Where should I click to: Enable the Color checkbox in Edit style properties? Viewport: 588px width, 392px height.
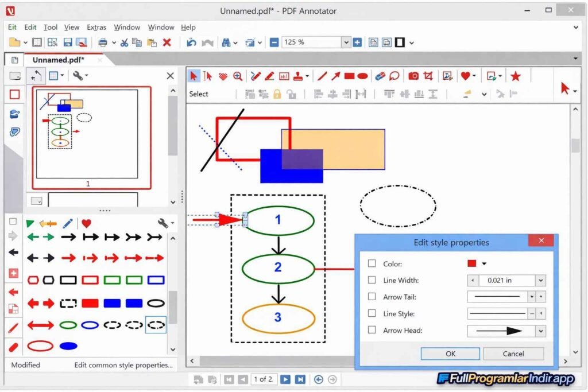click(371, 263)
